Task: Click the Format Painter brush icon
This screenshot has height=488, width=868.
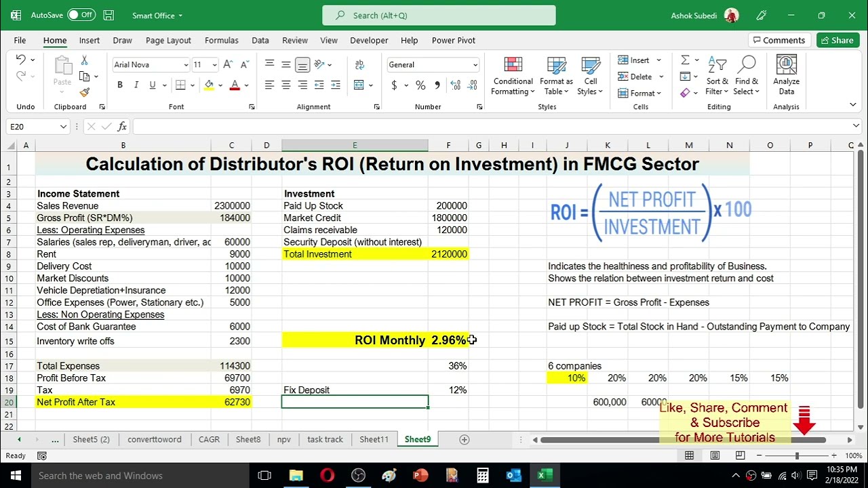Action: click(x=84, y=92)
